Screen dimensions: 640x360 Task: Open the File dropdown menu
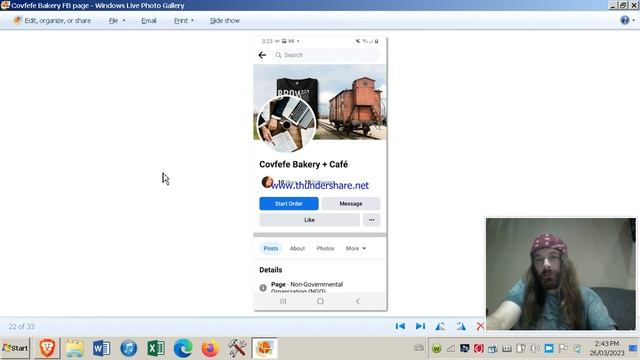point(117,20)
